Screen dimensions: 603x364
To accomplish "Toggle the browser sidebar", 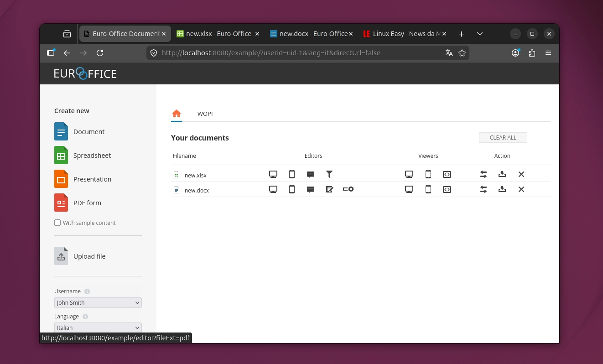I will coord(51,53).
